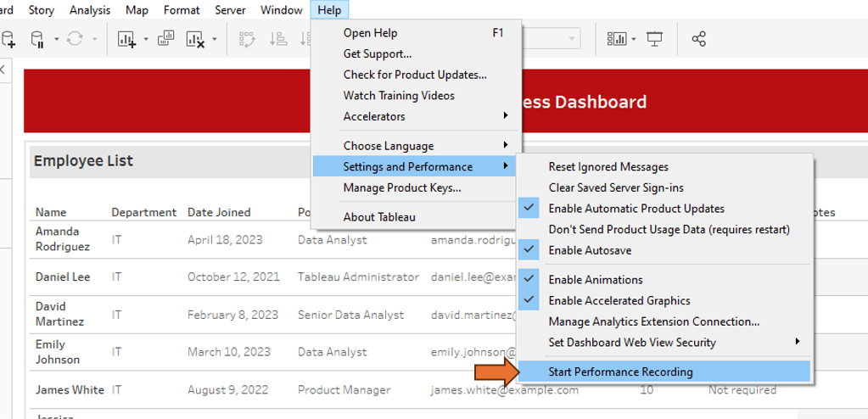Click the Department column header

point(144,212)
